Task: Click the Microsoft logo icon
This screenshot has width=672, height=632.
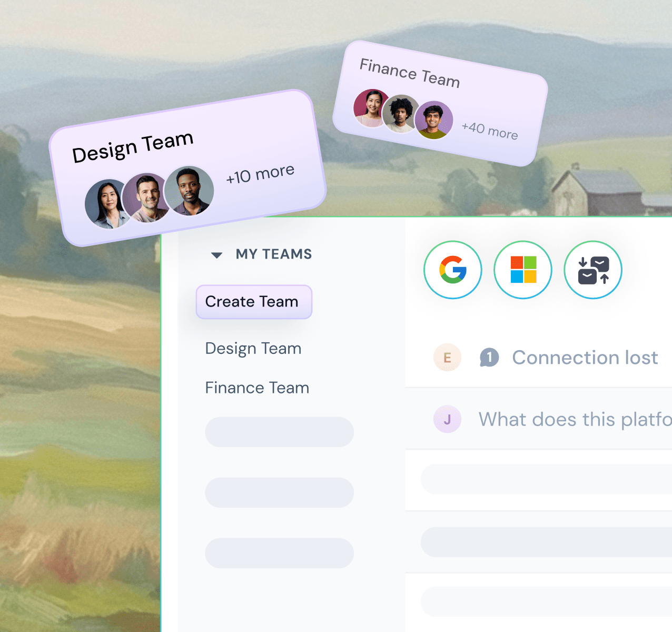Action: 523,270
